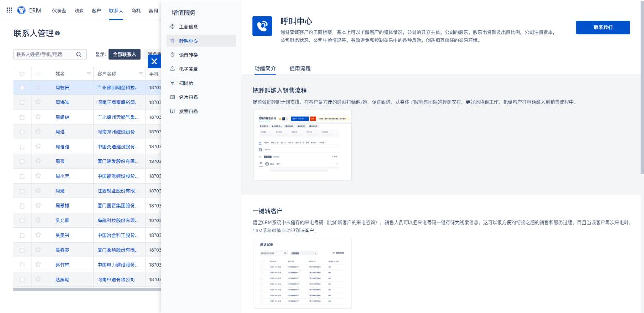Select 发票扫描 in 增值服务 menu

click(201, 111)
